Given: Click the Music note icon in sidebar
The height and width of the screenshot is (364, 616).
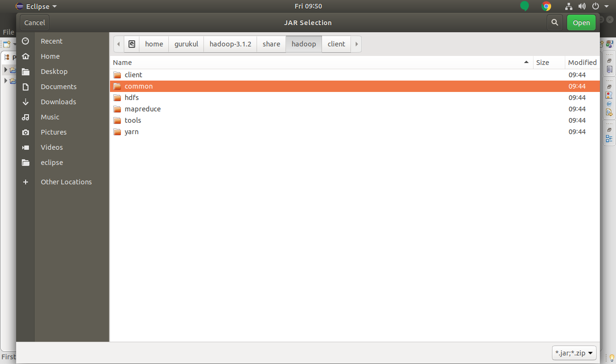Looking at the screenshot, I should [x=26, y=117].
